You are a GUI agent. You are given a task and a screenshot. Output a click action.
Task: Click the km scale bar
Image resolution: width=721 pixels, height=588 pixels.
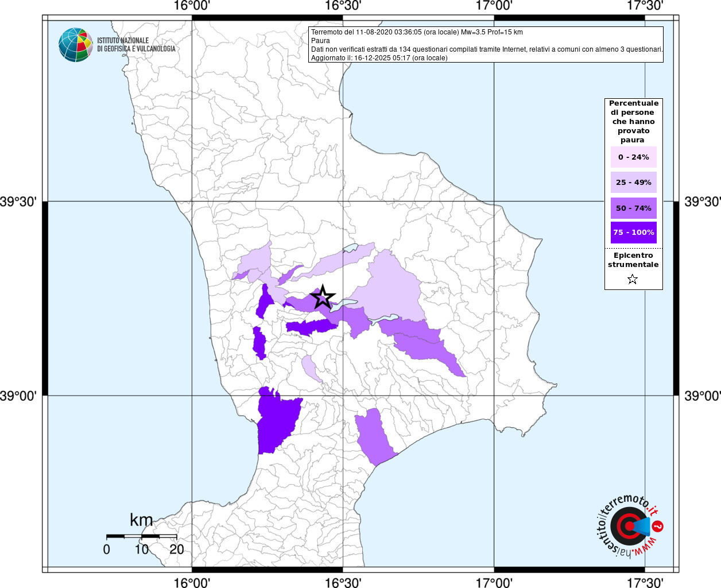141,536
